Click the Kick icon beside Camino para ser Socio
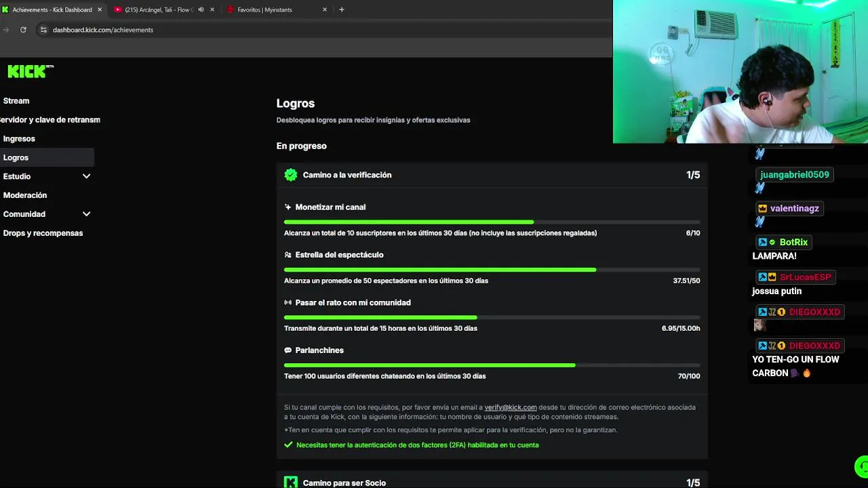The width and height of the screenshot is (868, 488). (291, 483)
